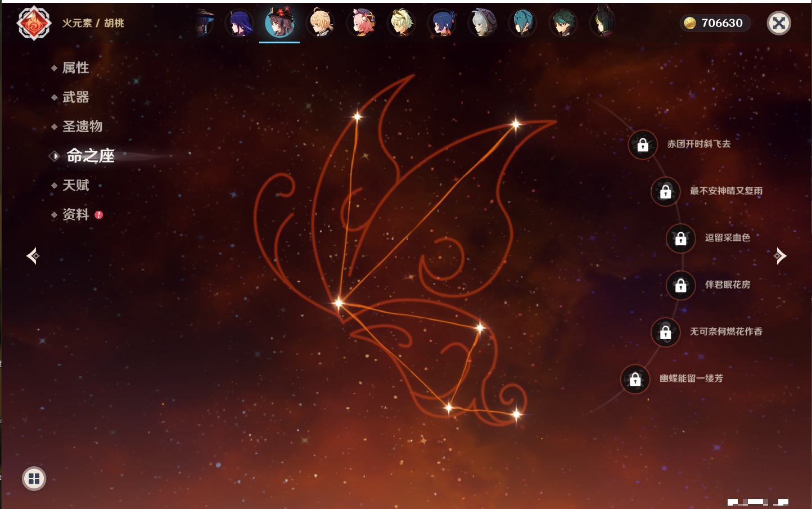The width and height of the screenshot is (812, 509).
Task: Switch to the 天赋 talents section
Action: click(75, 185)
